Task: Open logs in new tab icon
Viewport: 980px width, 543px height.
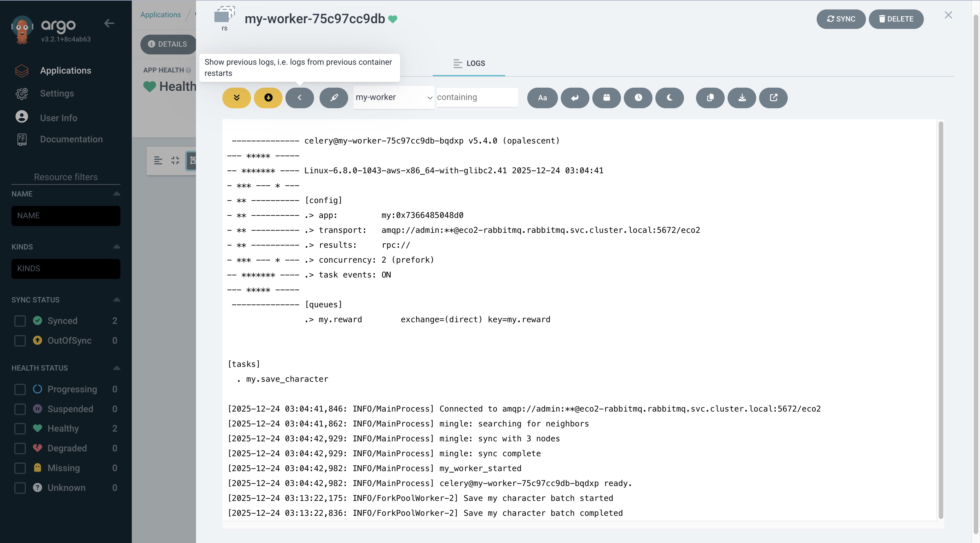Action: click(773, 98)
